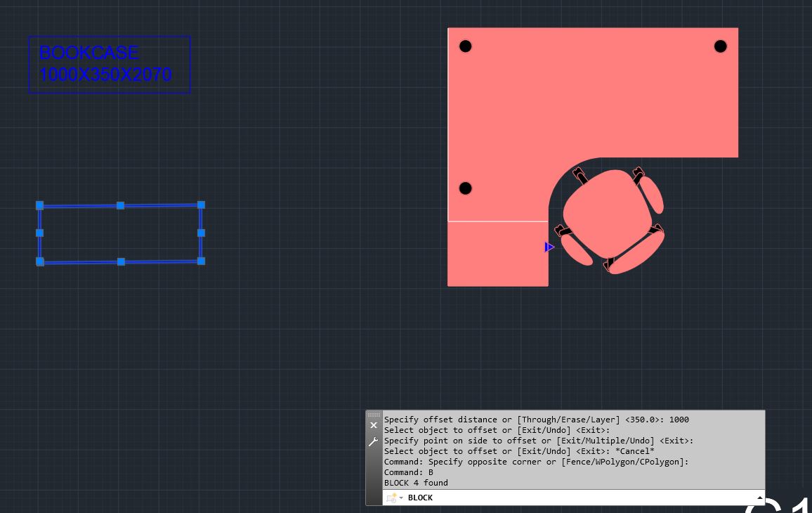Click the wrench customize icon on the command line
812x513 pixels.
pos(373,441)
